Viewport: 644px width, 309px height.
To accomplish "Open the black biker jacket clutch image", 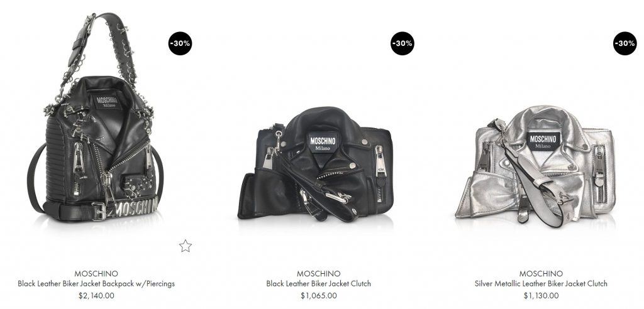I will pyautogui.click(x=316, y=164).
